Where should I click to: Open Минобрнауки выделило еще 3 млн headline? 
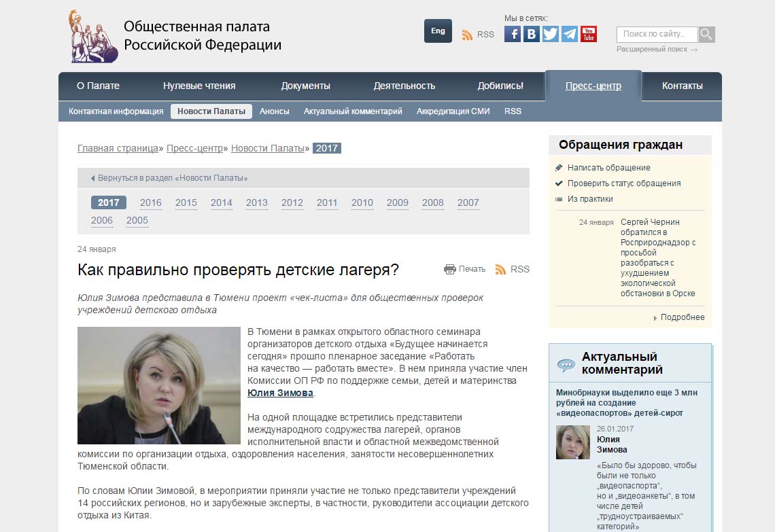click(x=627, y=403)
